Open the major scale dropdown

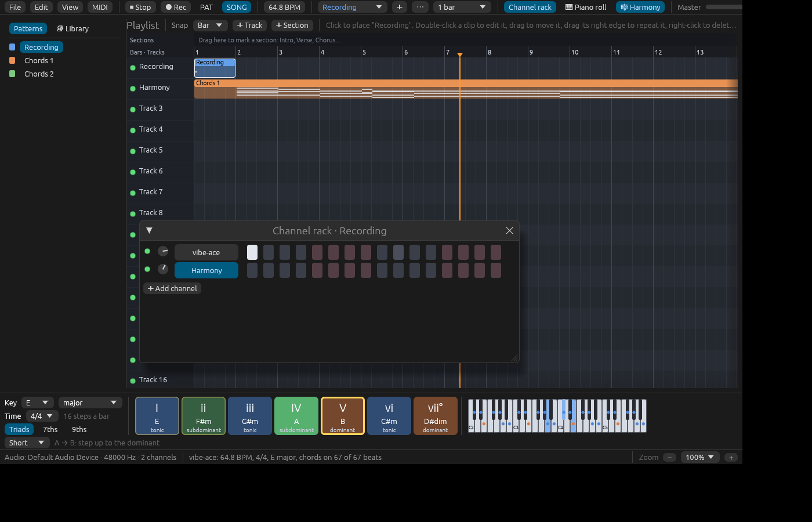(90, 403)
